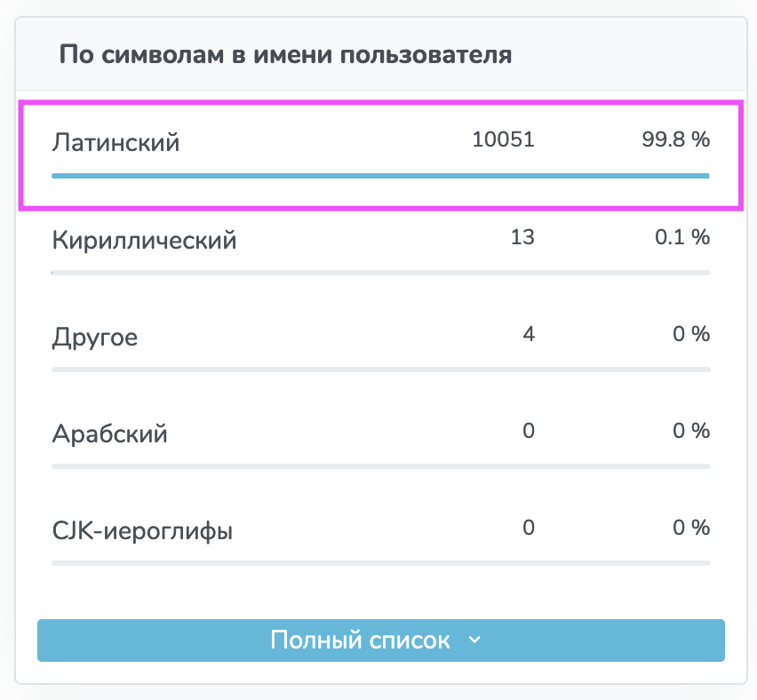Click the Другое progress bar

click(x=380, y=369)
